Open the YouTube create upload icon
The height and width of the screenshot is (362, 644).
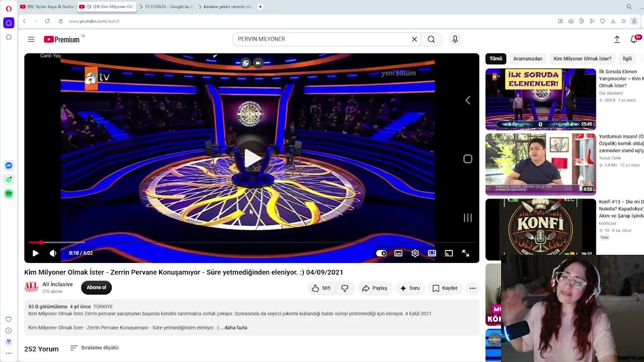click(617, 39)
